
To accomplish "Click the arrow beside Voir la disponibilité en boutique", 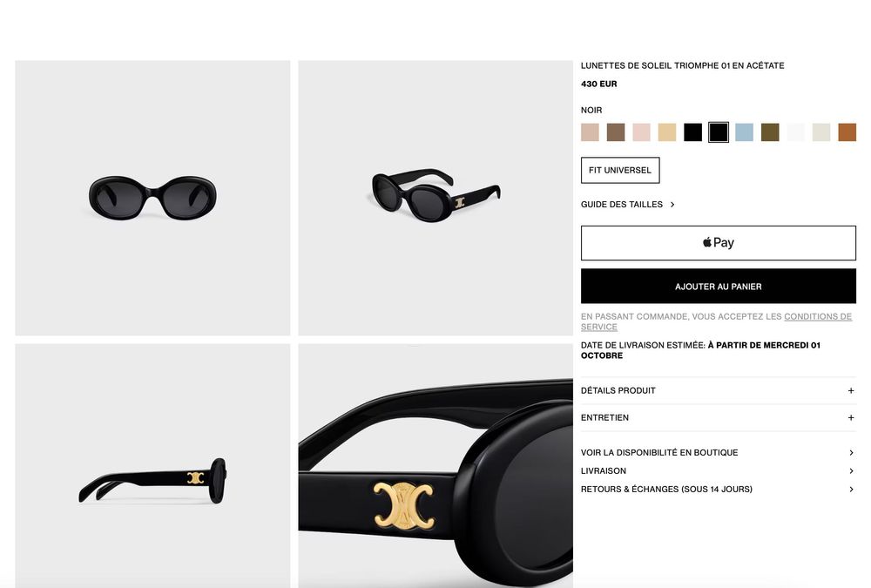I will click(851, 453).
